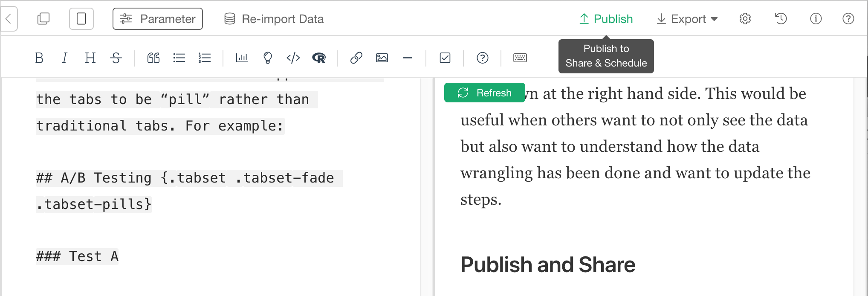Insert a hyperlink

356,58
